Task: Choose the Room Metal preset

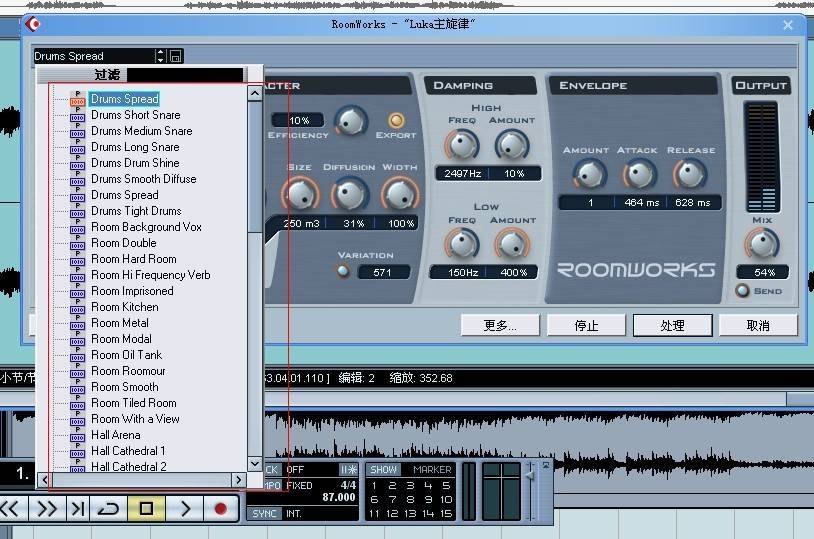Action: coord(120,323)
